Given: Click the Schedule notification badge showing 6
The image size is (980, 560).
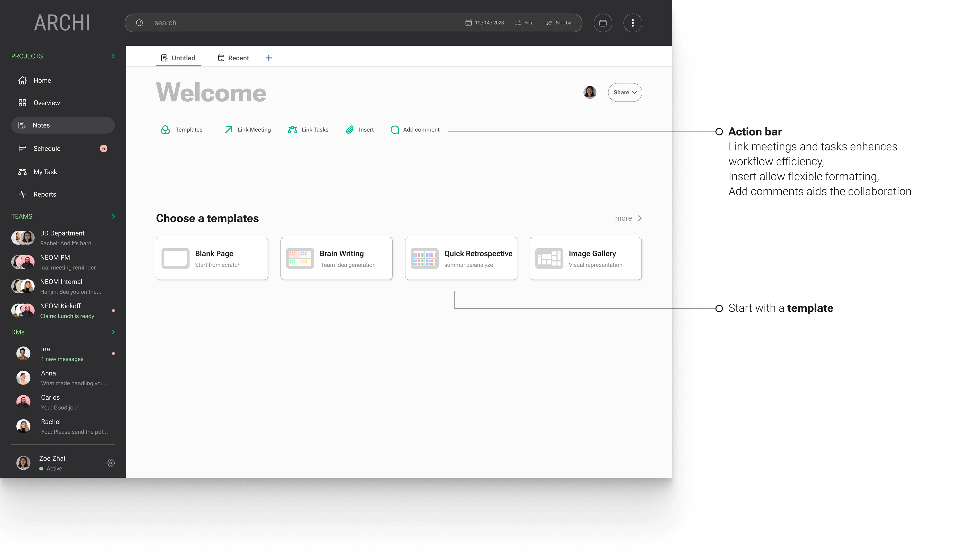Looking at the screenshot, I should 103,148.
